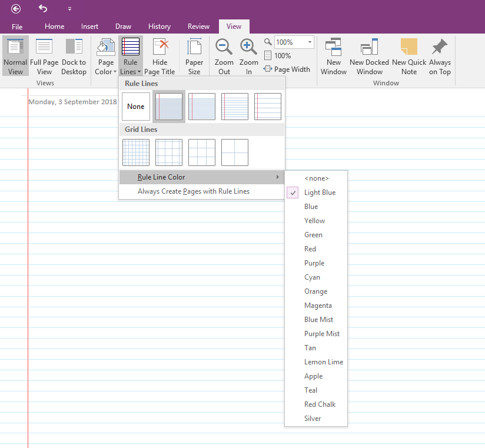Open a New Docked Window
Image resolution: width=485 pixels, height=448 pixels.
(369, 57)
